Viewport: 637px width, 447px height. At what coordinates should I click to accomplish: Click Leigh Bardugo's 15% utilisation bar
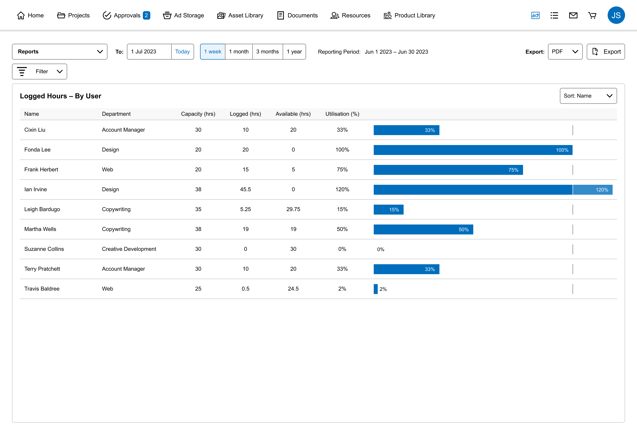click(x=388, y=210)
